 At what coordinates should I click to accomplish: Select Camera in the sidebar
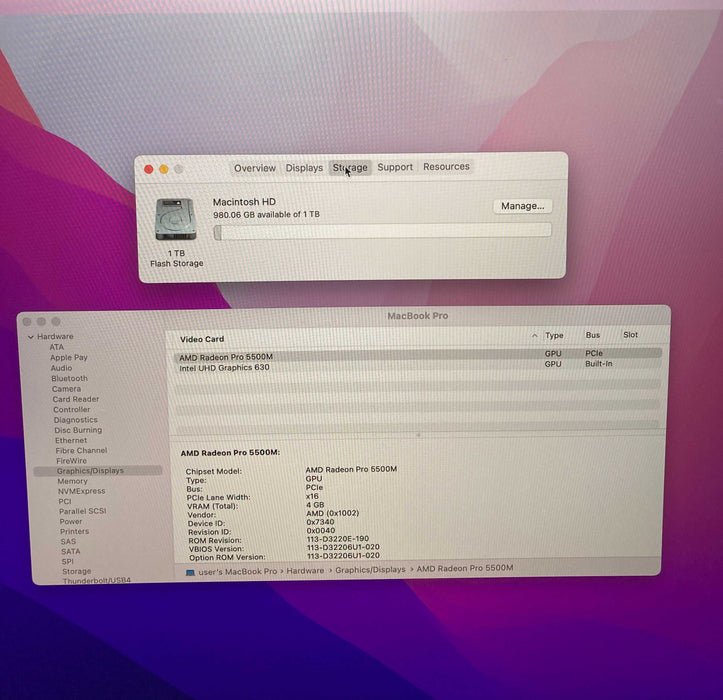tap(66, 389)
